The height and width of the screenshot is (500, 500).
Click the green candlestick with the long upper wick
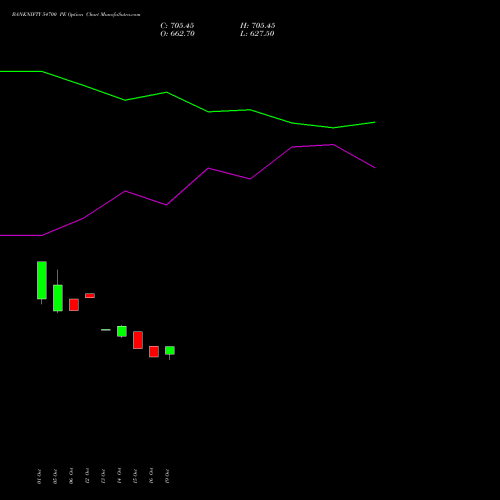(58, 298)
